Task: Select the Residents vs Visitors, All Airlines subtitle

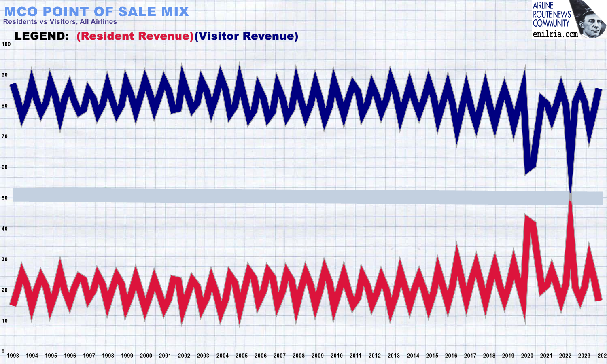Action: (x=60, y=22)
